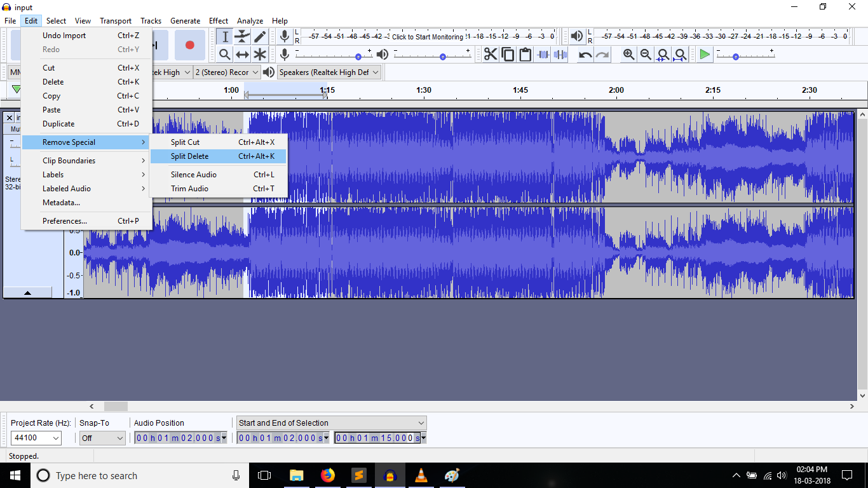
Task: Choose Split Delete from the submenu
Action: pyautogui.click(x=189, y=156)
